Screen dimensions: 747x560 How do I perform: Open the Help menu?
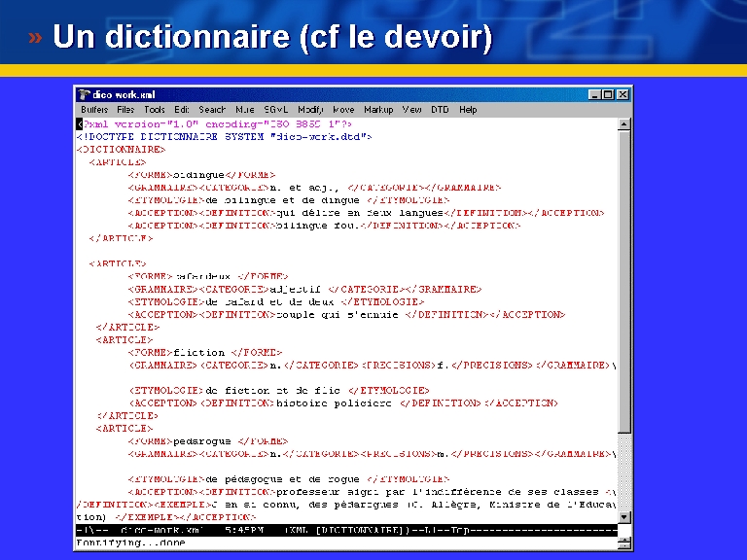(468, 110)
